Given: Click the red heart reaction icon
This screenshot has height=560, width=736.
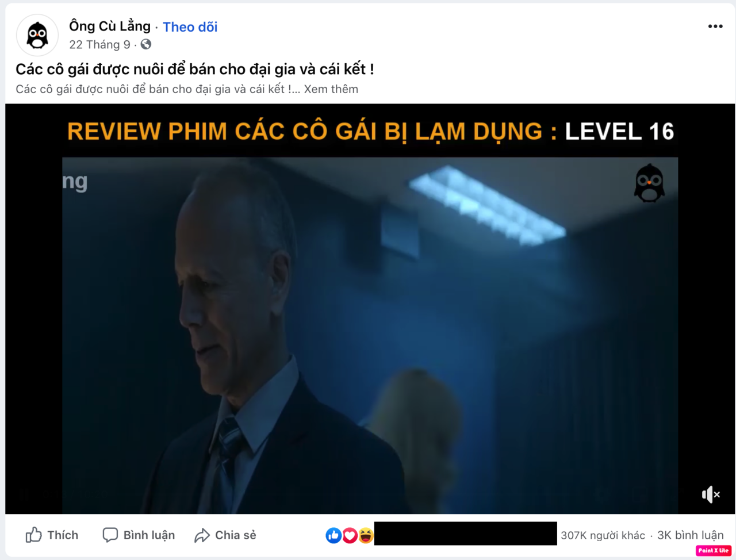Looking at the screenshot, I should tap(350, 535).
